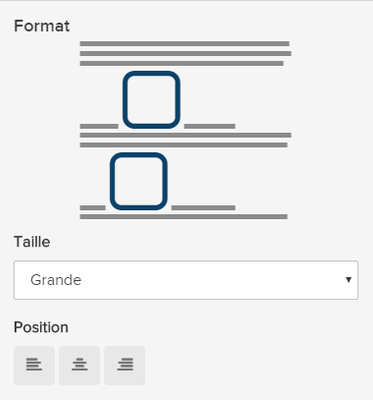Click second gray line in format preview
This screenshot has width=373, height=400.
(x=186, y=53)
